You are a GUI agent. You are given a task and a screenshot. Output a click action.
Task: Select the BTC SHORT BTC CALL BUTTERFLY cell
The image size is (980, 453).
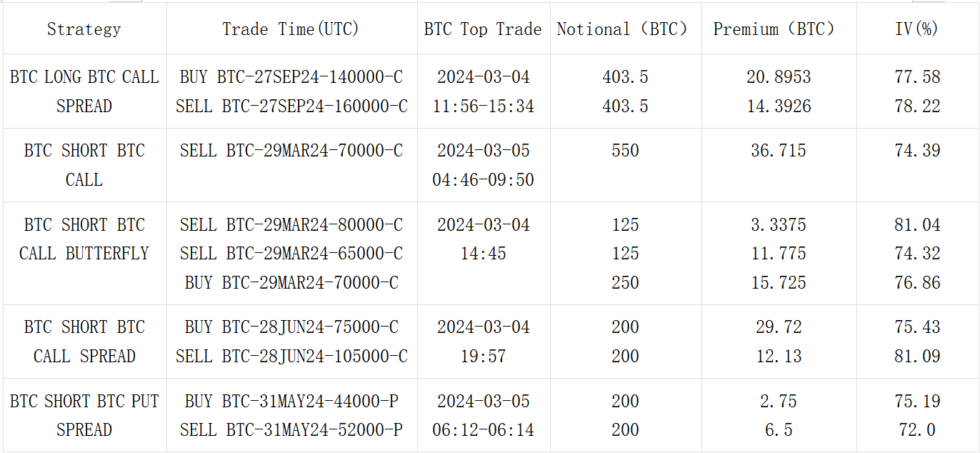click(x=84, y=239)
